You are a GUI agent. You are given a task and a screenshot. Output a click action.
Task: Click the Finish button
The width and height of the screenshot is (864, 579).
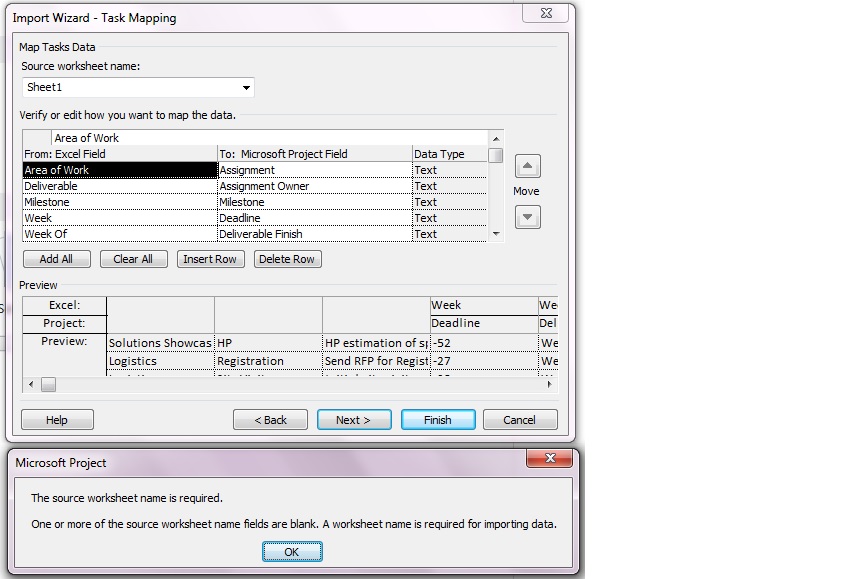pos(438,420)
